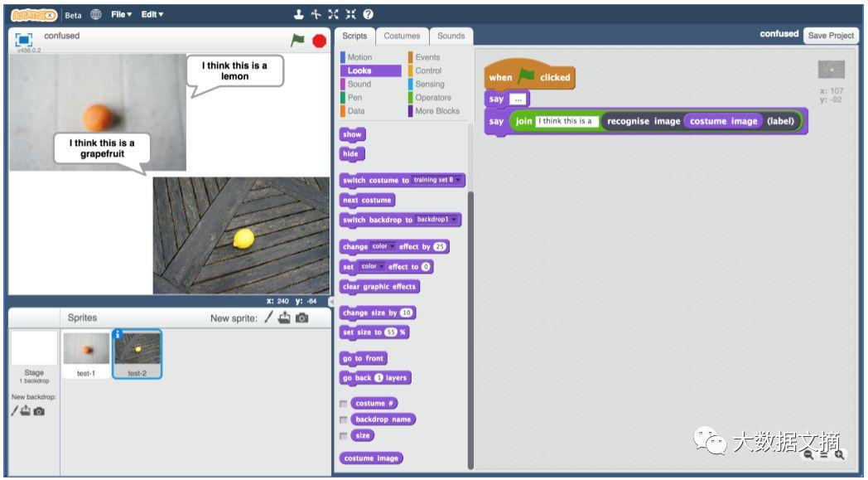
Task: Open info for the test-2 sprite
Action: pyautogui.click(x=118, y=334)
